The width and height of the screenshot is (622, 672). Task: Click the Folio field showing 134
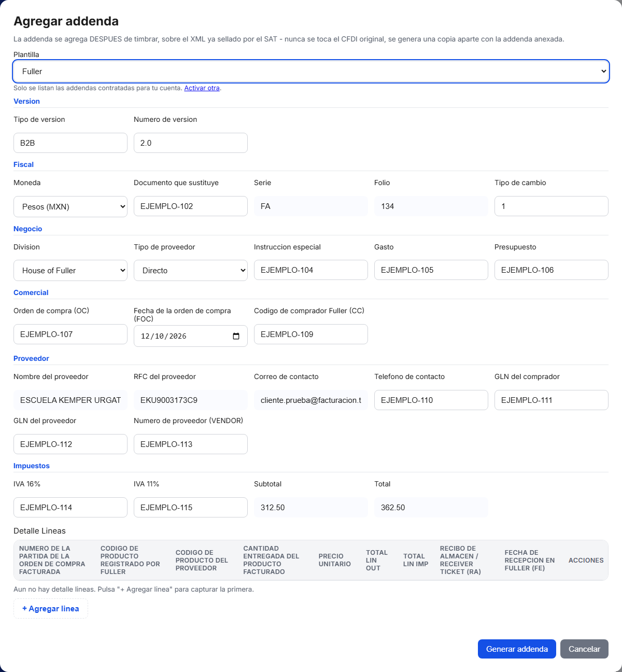(x=431, y=206)
